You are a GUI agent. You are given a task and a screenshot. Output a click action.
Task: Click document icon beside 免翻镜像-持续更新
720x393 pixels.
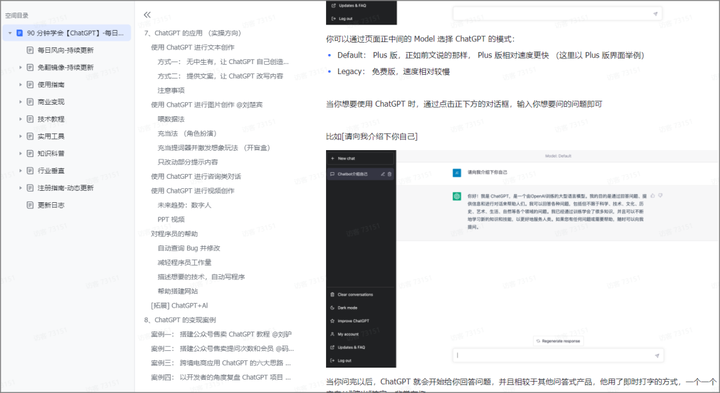pos(30,67)
